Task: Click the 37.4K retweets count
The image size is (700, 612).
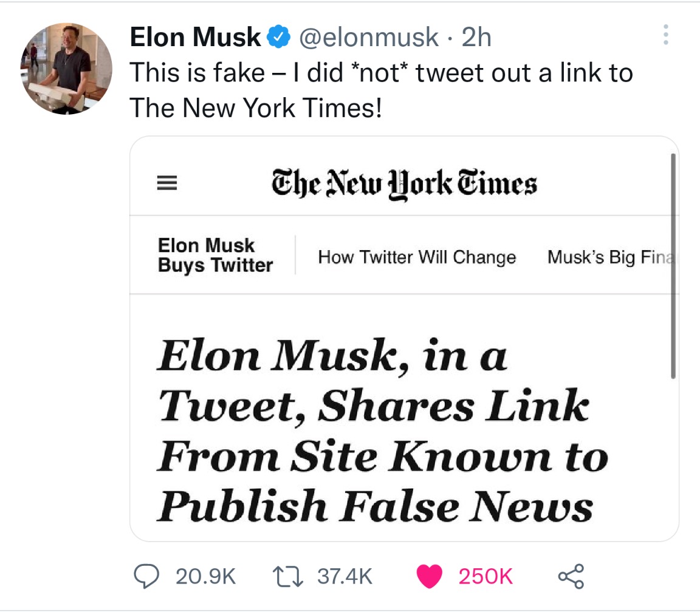Action: [345, 576]
